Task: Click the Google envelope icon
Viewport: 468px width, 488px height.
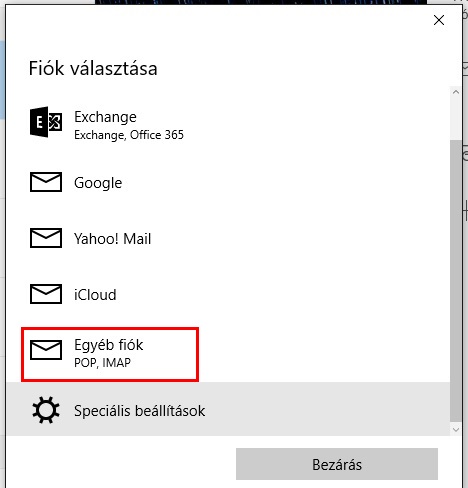Action: (46, 182)
